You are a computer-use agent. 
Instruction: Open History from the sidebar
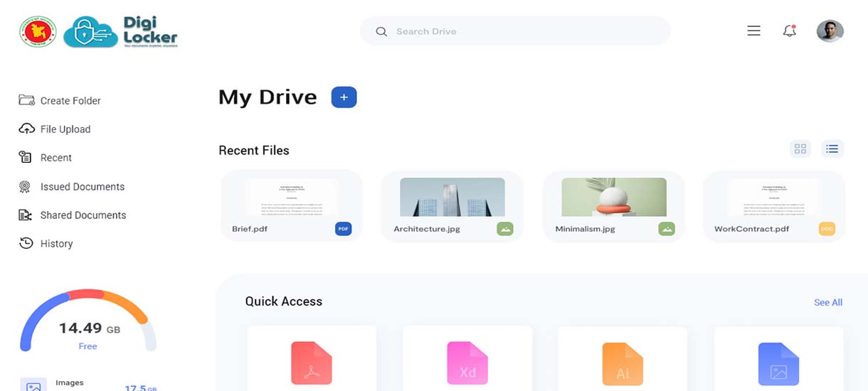[x=57, y=244]
